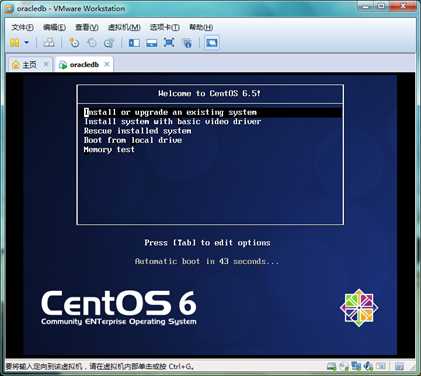
Task: Open the 帮助(H) menu
Action: click(201, 27)
